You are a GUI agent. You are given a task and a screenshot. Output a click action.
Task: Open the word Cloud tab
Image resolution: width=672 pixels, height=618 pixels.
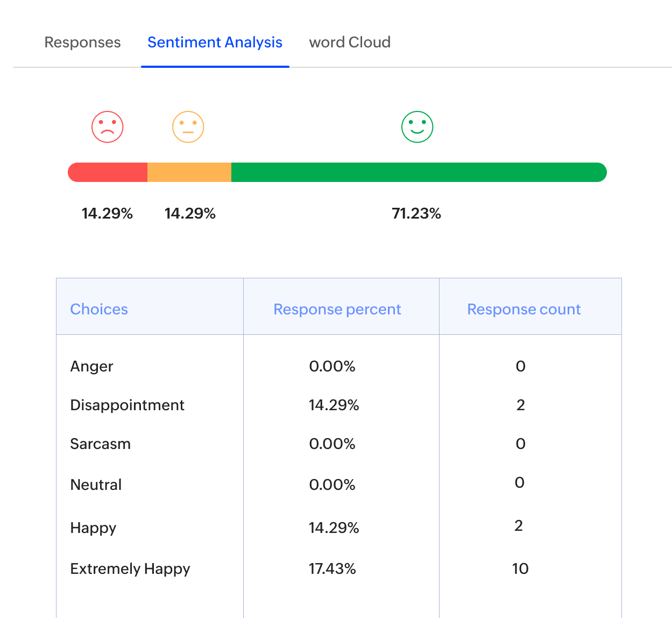[350, 42]
